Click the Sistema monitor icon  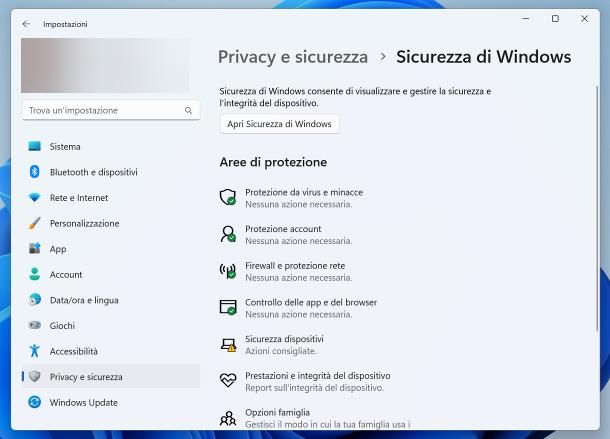(x=35, y=146)
